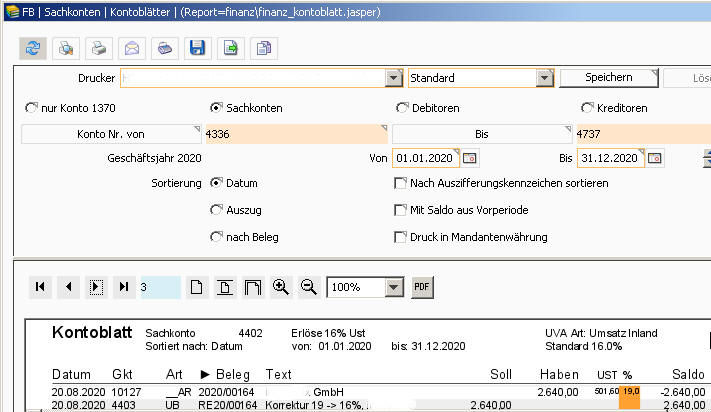Zoom in on the report preview

[x=281, y=287]
